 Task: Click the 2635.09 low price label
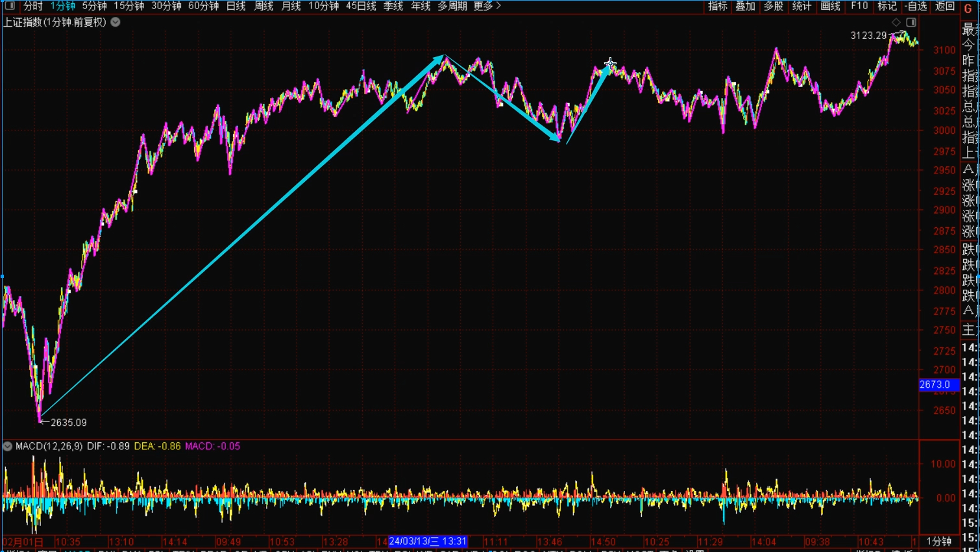click(69, 423)
